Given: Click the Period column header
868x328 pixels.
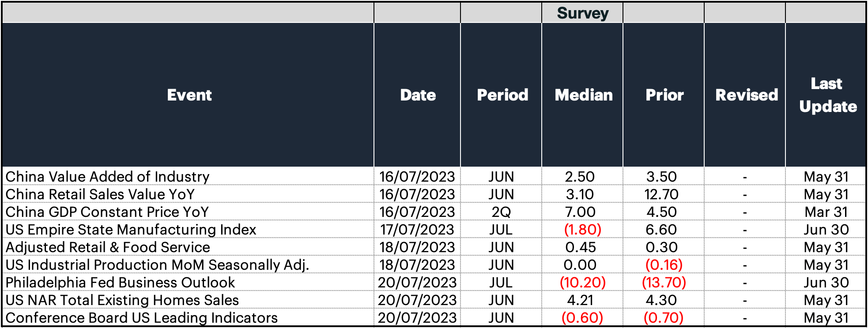Looking at the screenshot, I should tap(502, 95).
